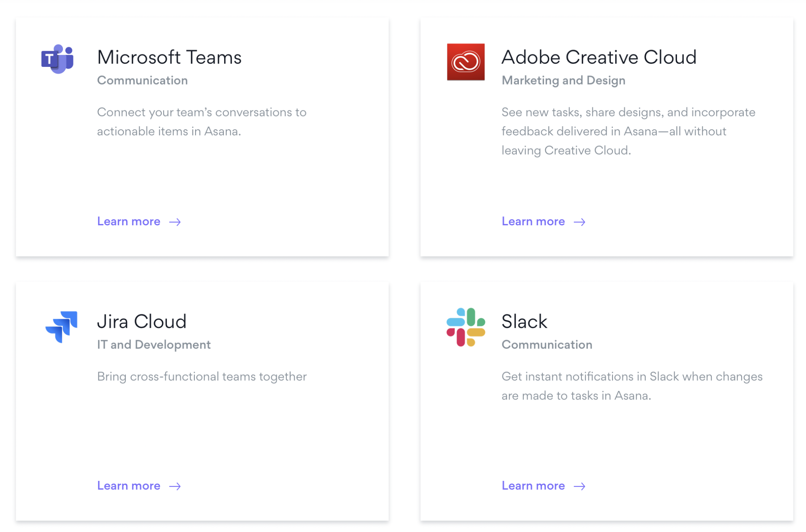Follow the Slack Learn more link
806x532 pixels.
click(x=533, y=486)
